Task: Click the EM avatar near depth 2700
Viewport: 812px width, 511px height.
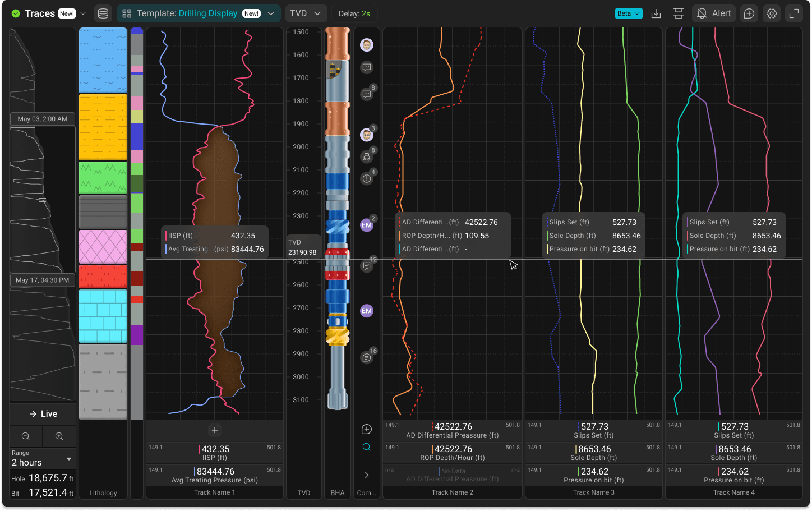Action: [x=367, y=311]
